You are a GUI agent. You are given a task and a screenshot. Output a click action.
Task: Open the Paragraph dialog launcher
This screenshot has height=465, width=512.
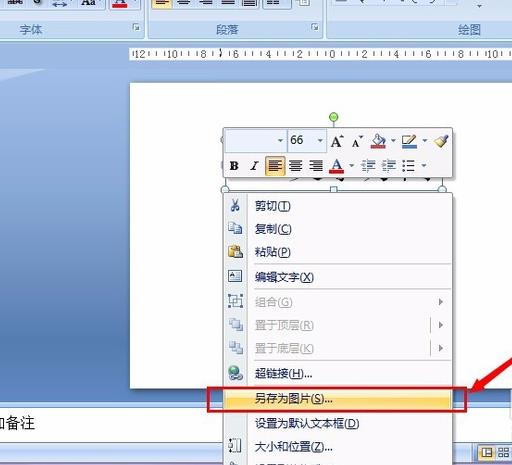[x=315, y=27]
